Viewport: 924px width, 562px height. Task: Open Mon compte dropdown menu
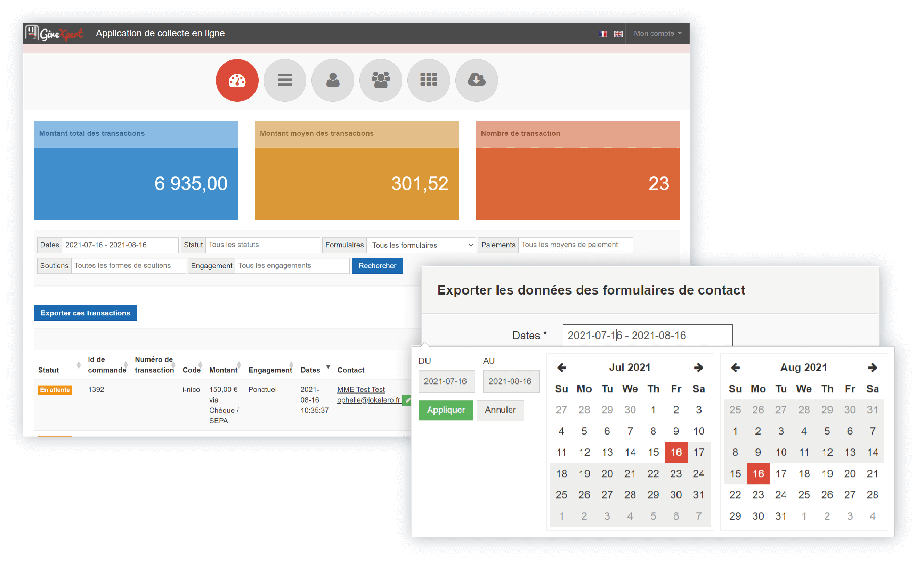tap(657, 33)
